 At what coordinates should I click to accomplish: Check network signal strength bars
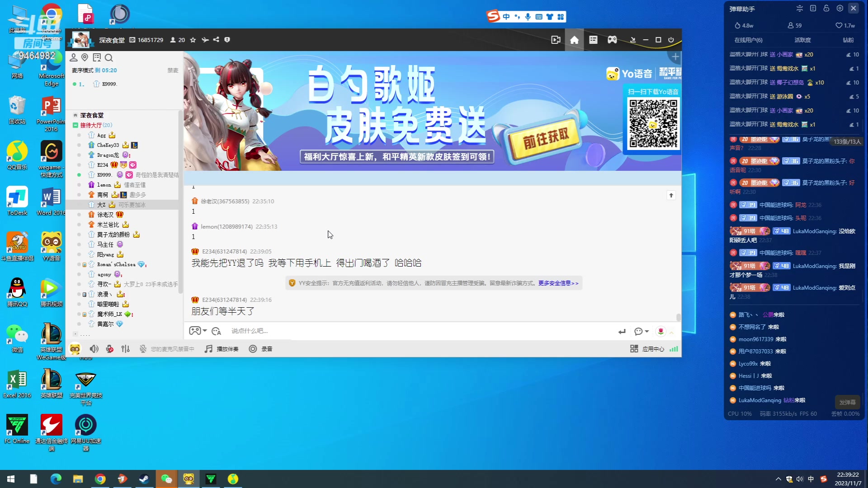674,349
